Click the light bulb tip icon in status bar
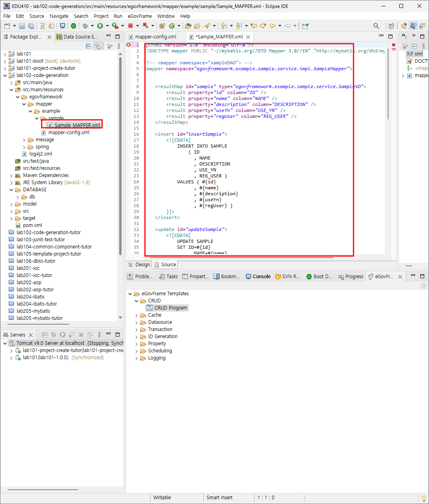The width and height of the screenshot is (429, 504). 424,498
